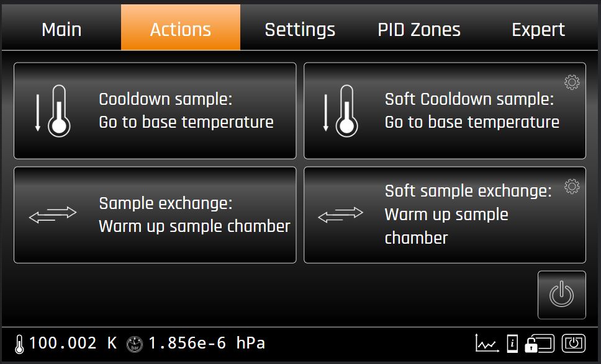Switch to the Main tab
This screenshot has width=601, height=364.
coord(61,30)
